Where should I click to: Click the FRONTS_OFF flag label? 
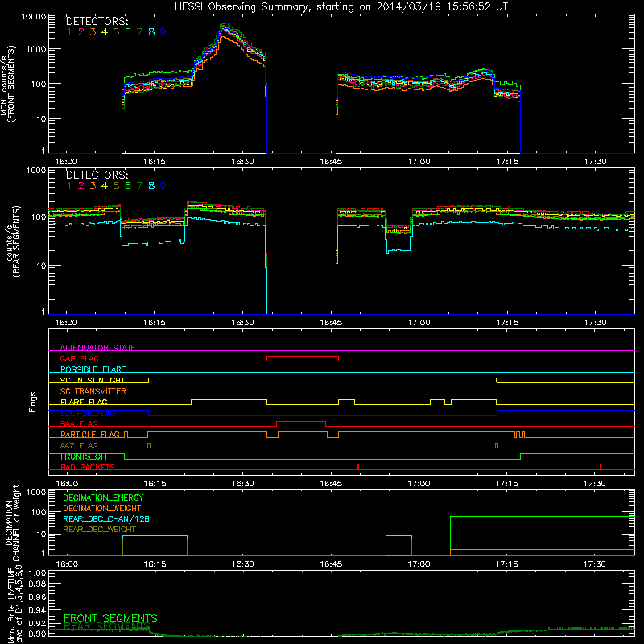[85, 456]
